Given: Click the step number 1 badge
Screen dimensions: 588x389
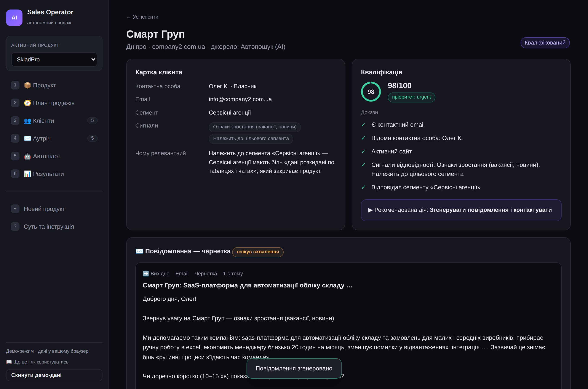Looking at the screenshot, I should [15, 85].
